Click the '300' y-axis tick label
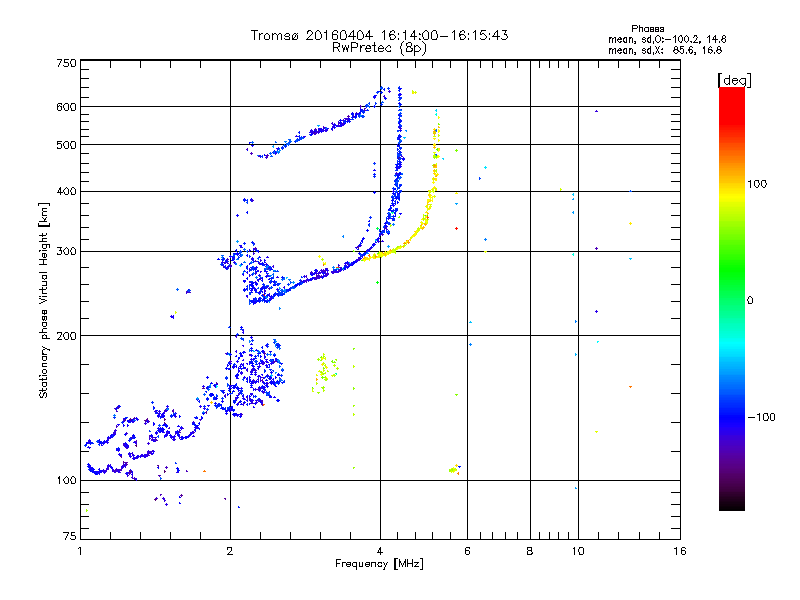 67,252
